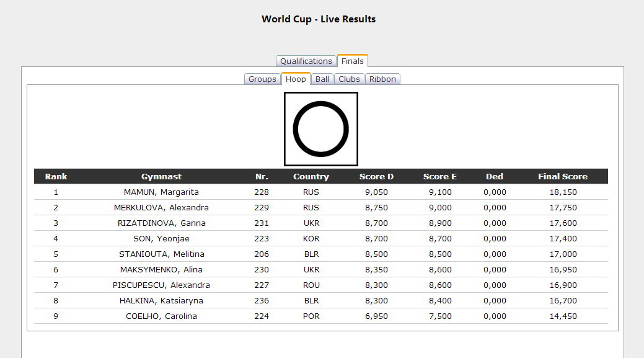Open the Ball apparatus tab

322,79
